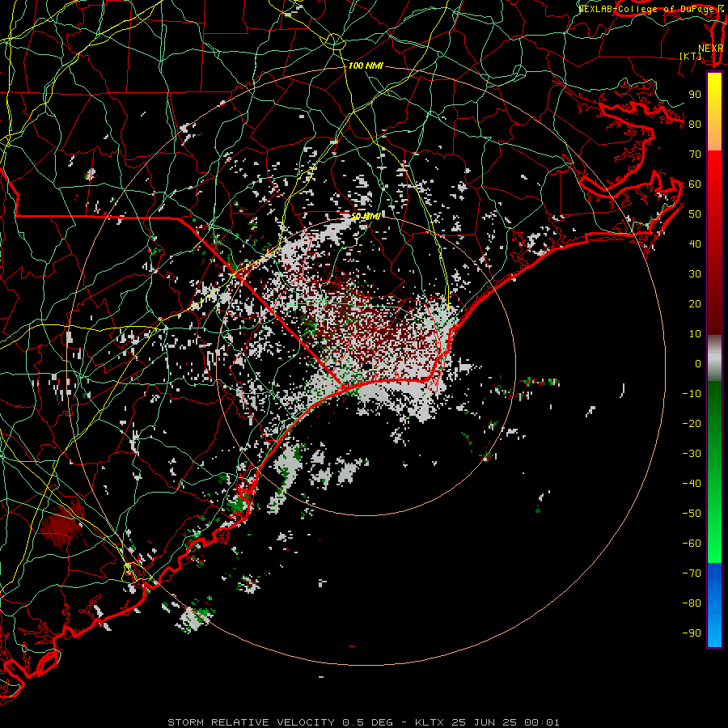This screenshot has height=728, width=728.
Task: Click the -10 scale value
Action: click(x=692, y=394)
